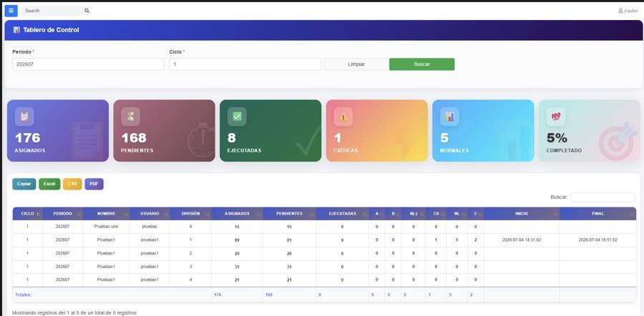Click the Buscar green button

pos(421,64)
